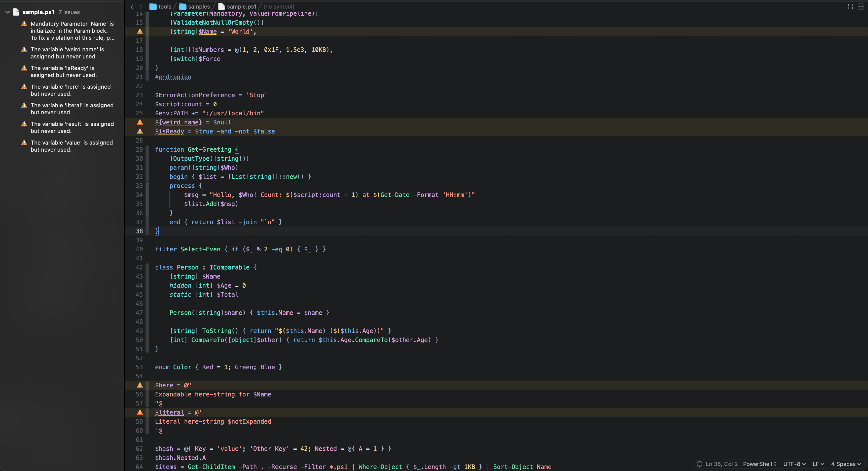Click the warning icon beside $here
The image size is (868, 471).
point(140,385)
